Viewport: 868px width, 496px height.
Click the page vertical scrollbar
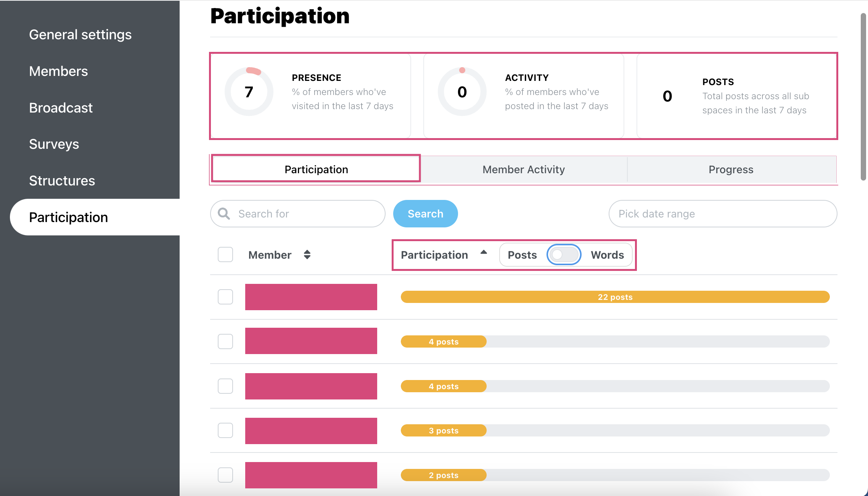click(x=863, y=97)
